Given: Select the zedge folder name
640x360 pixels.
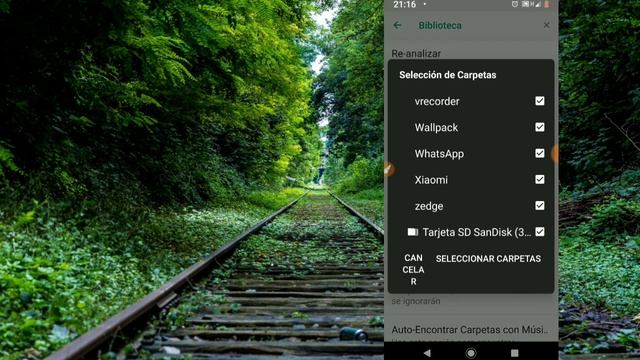Looking at the screenshot, I should pos(429,207).
